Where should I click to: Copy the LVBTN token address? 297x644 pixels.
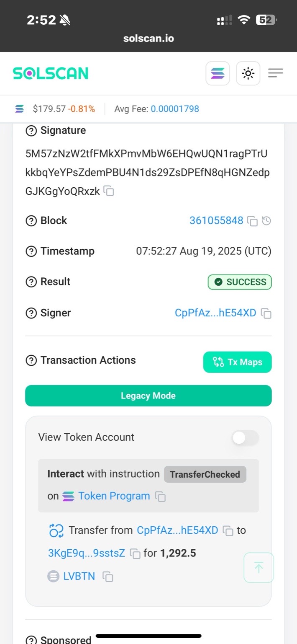pos(108,577)
